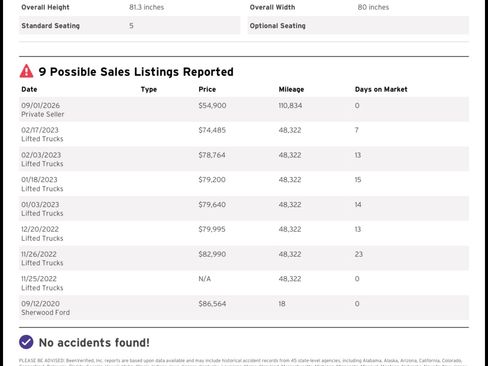The height and width of the screenshot is (366, 488).
Task: Click the $74,485 price
Action: [212, 130]
